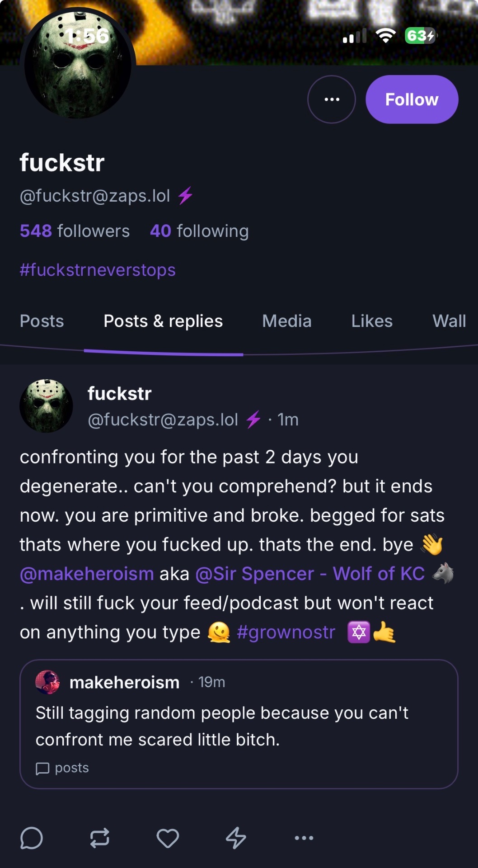The height and width of the screenshot is (868, 478).
Task: Tap the #grownostr hashtag in the post
Action: (286, 632)
